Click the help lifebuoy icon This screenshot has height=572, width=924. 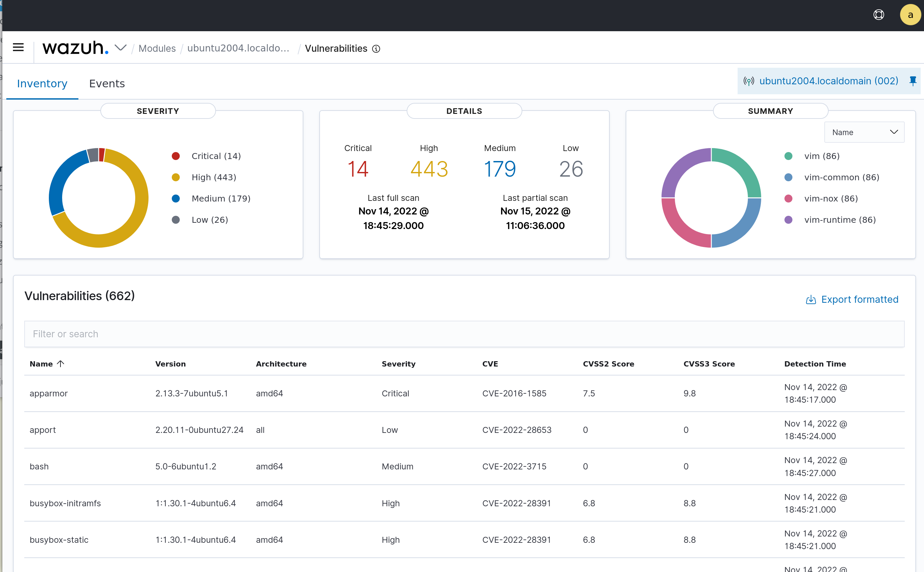pyautogui.click(x=878, y=15)
